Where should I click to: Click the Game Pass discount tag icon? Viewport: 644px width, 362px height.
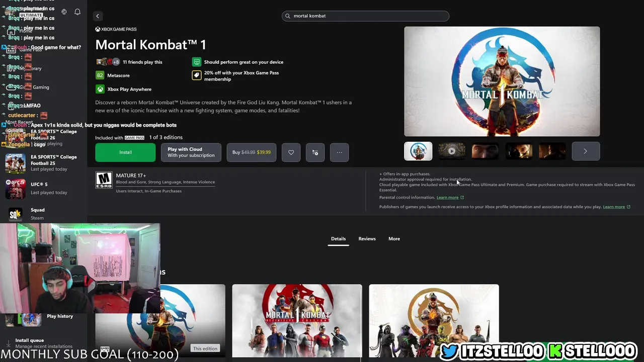point(197,75)
